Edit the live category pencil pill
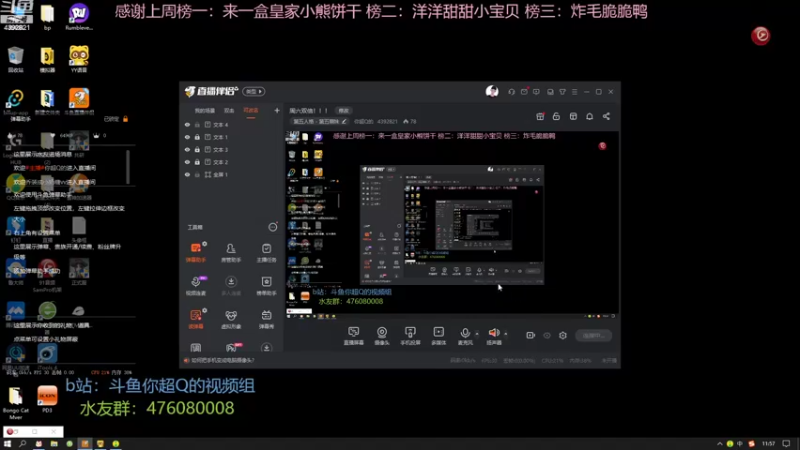The image size is (800, 450). point(319,121)
